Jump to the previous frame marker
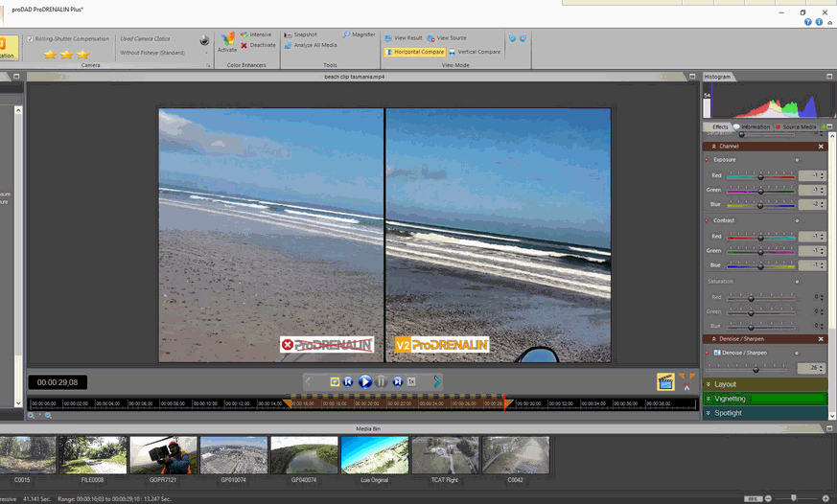This screenshot has width=837, height=504. pos(348,382)
